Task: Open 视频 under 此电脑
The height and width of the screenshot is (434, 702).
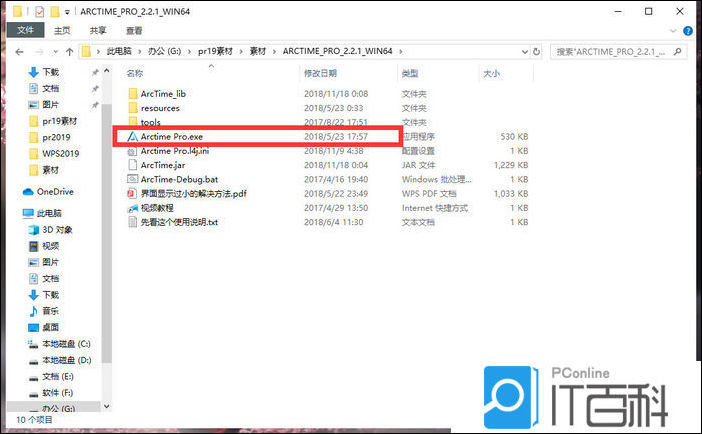Action: pyautogui.click(x=50, y=246)
